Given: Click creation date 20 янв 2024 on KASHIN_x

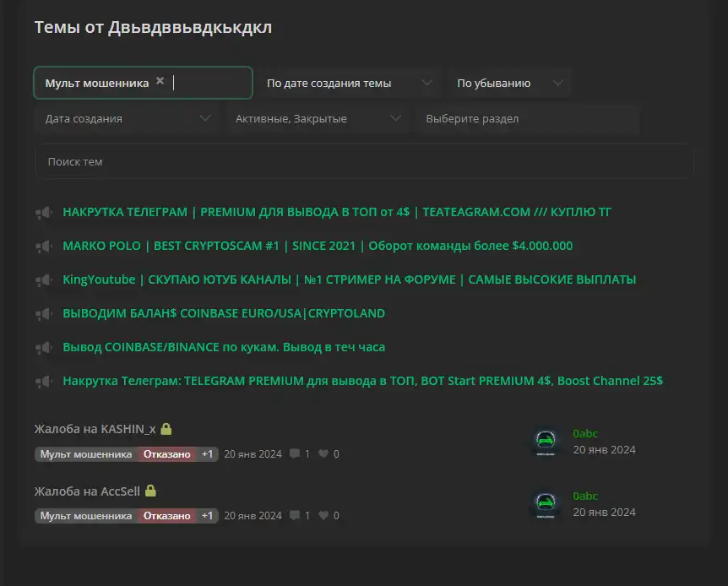Looking at the screenshot, I should 253,454.
